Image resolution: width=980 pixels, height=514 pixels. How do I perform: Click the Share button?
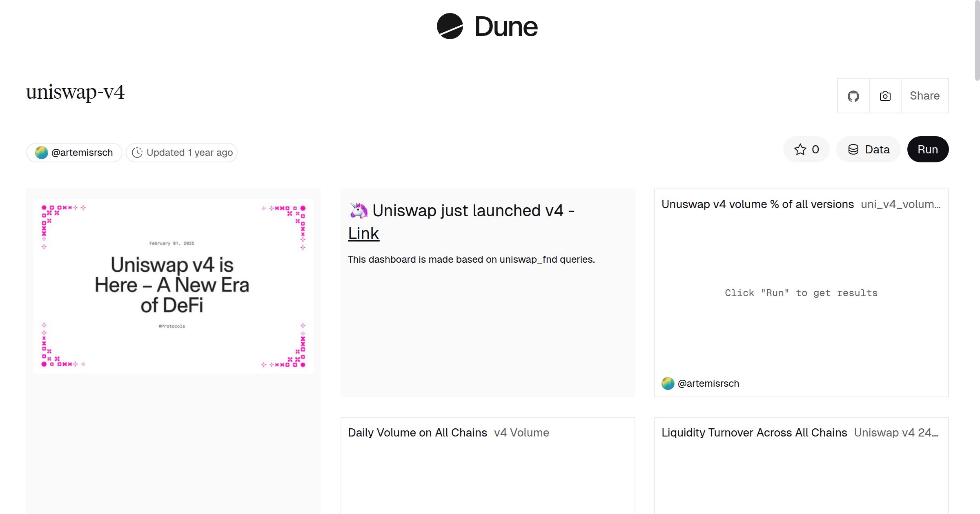coord(924,95)
